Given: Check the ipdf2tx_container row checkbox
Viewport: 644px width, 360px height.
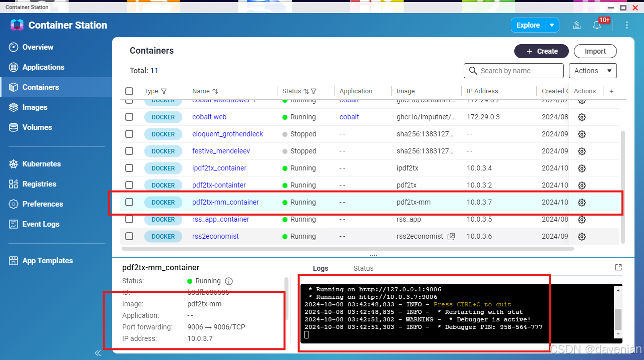Looking at the screenshot, I should pyautogui.click(x=129, y=168).
